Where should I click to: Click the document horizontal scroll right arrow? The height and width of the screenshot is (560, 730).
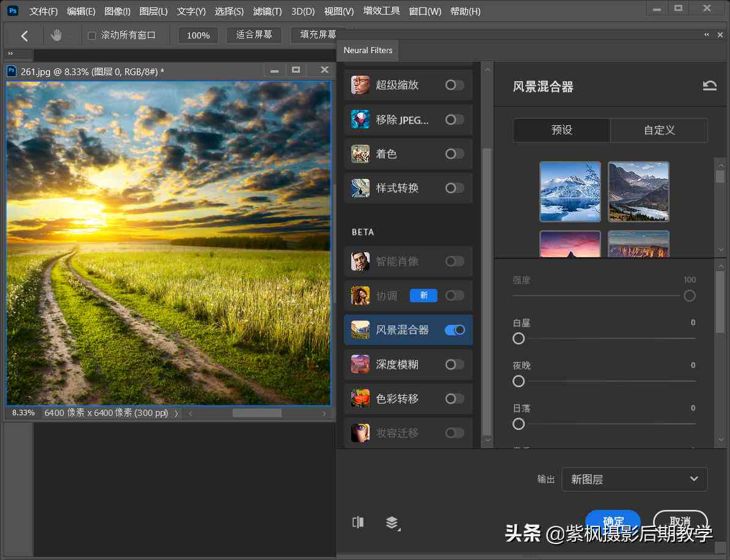coord(324,413)
